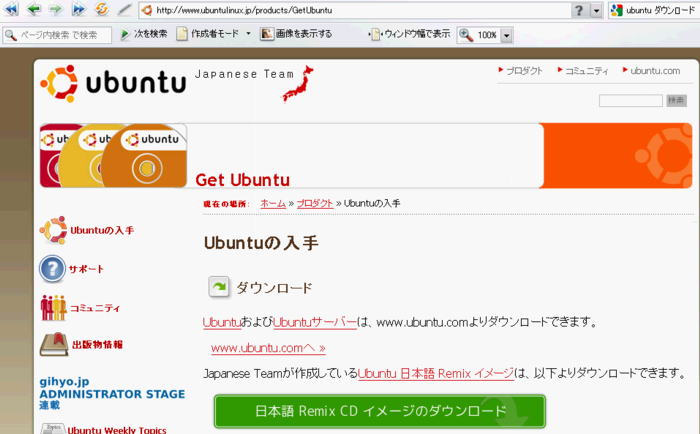
Task: Open the 100% zoom level dropdown
Action: click(506, 35)
